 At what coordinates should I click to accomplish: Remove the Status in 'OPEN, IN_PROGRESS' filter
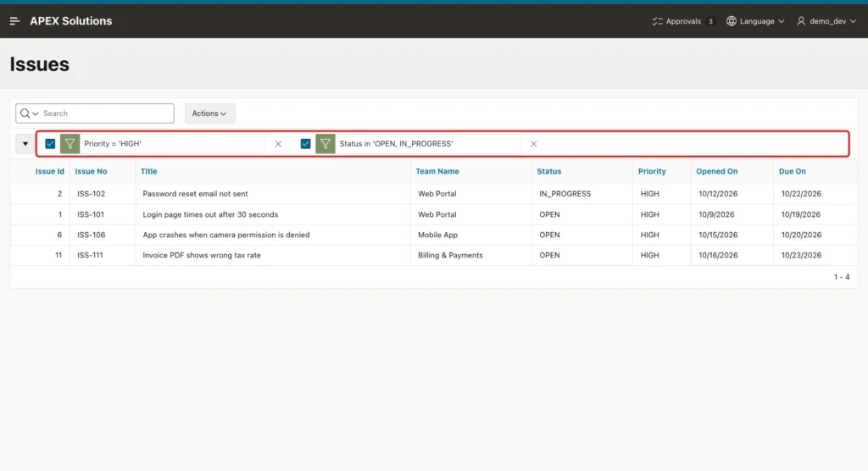tap(534, 144)
